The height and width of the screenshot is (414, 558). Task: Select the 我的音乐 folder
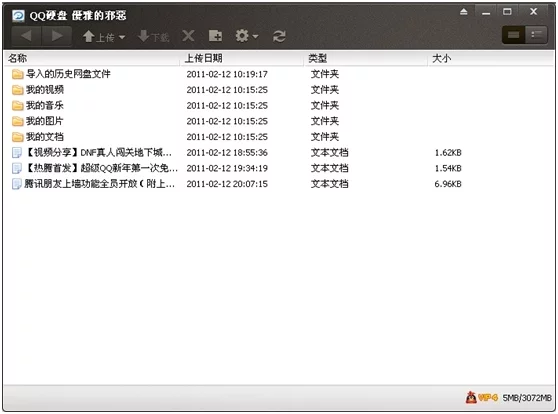tap(45, 105)
